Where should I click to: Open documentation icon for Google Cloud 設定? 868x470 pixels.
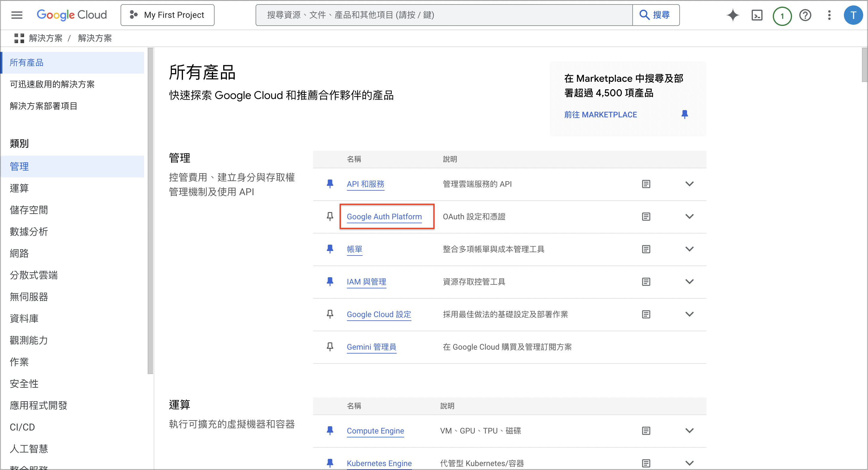(x=646, y=314)
